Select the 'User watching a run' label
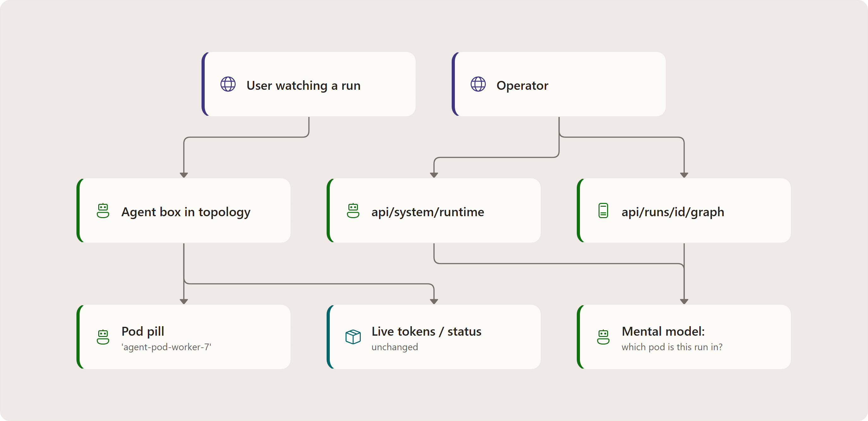 [303, 86]
